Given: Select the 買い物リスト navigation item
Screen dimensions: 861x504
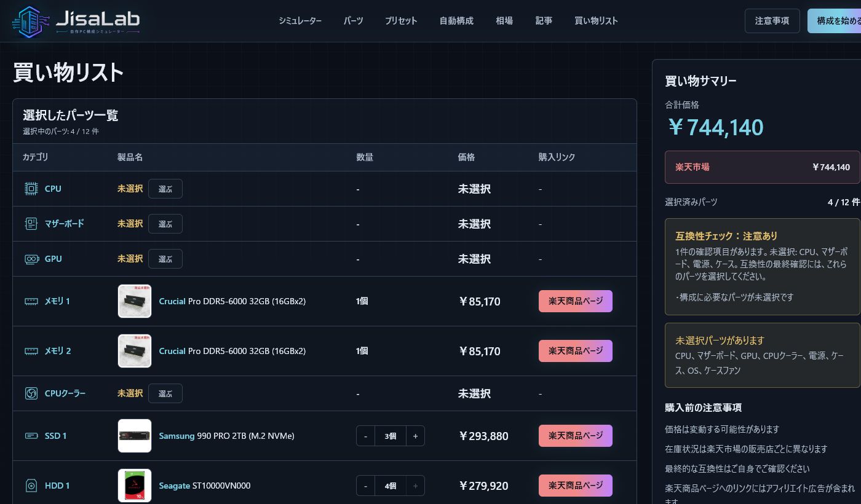Looking at the screenshot, I should coord(596,21).
